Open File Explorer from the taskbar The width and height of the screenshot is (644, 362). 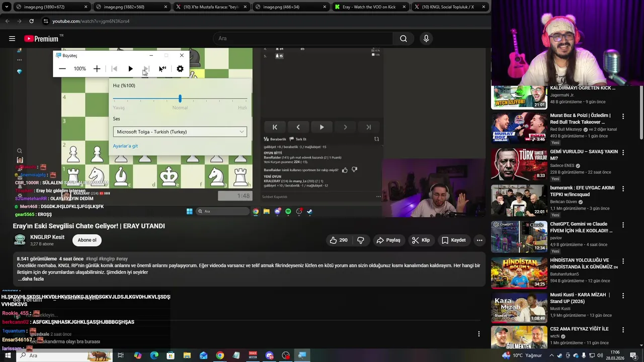point(187,355)
